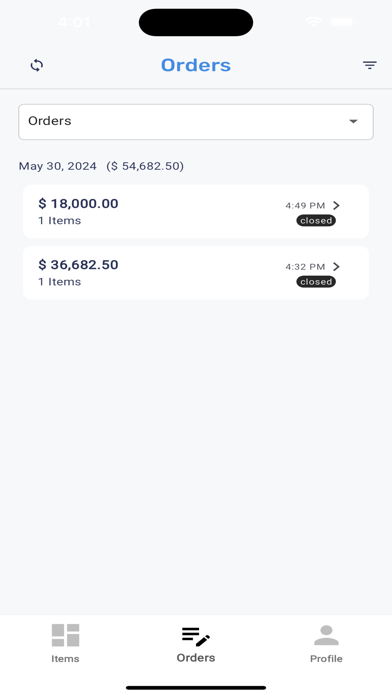
Task: Tap the May 30, 2024 date header
Action: (x=57, y=166)
